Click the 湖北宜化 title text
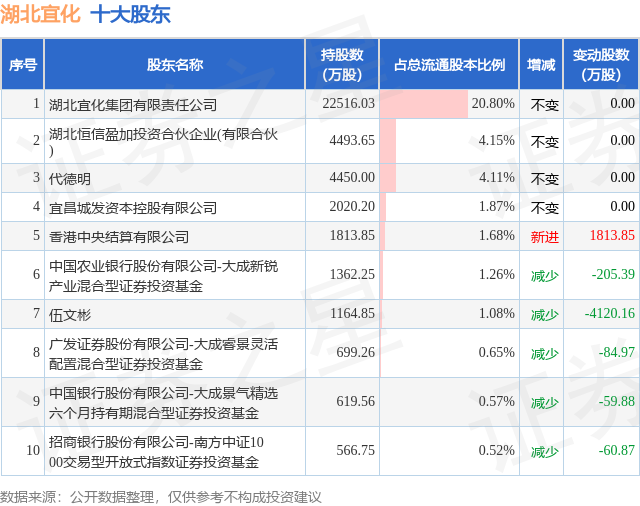The image size is (640, 506). click(40, 14)
